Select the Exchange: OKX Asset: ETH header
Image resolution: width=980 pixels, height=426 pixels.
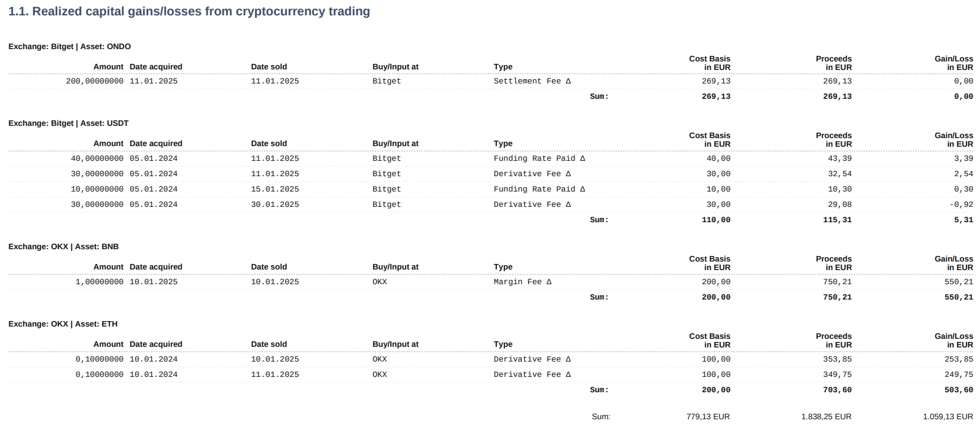(x=63, y=324)
